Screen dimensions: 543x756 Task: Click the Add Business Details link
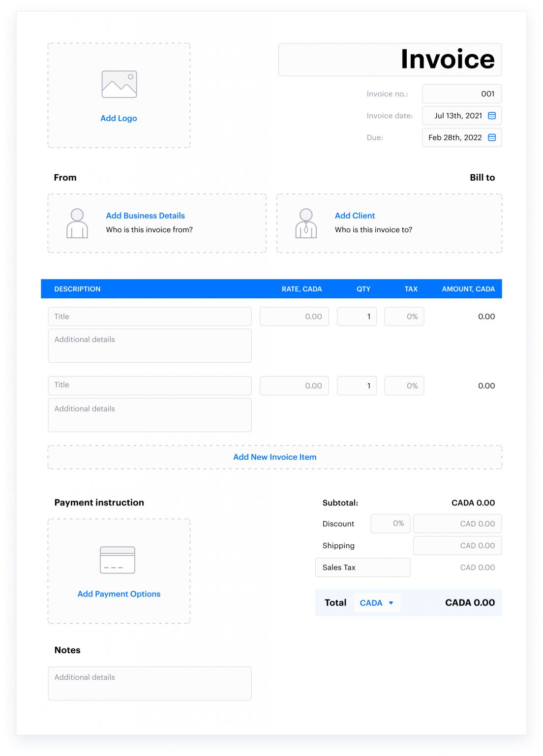[145, 216]
